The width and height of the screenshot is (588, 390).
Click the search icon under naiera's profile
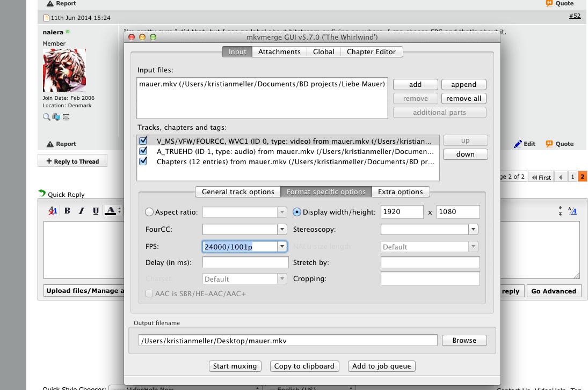pos(46,117)
